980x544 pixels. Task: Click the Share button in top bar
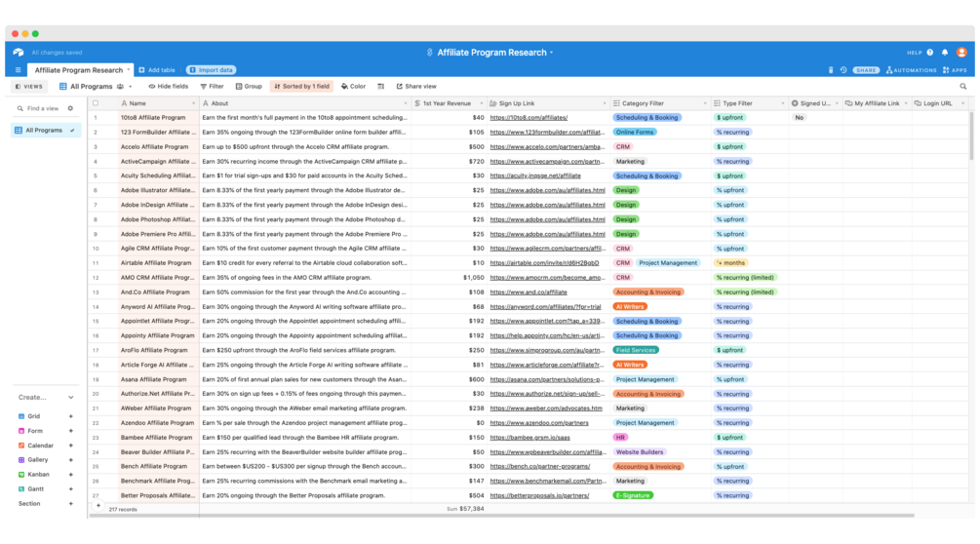pyautogui.click(x=866, y=70)
